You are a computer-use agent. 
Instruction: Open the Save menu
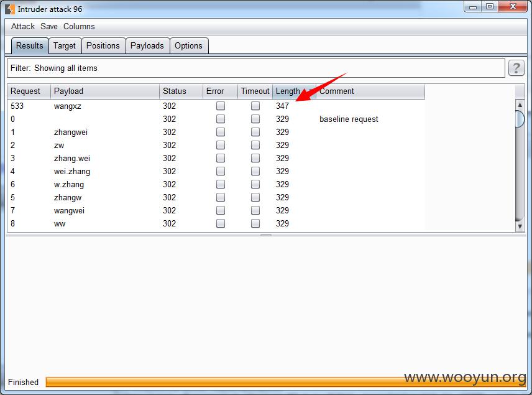coord(49,27)
